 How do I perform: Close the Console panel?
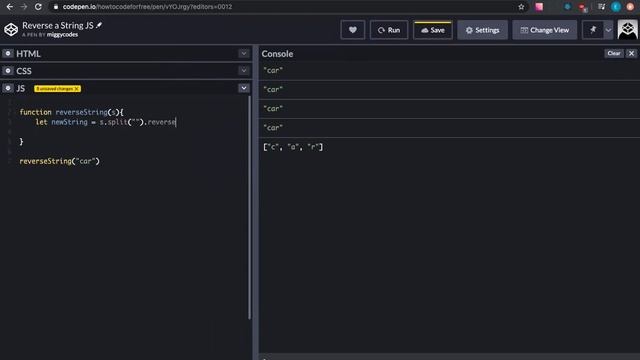click(x=631, y=53)
